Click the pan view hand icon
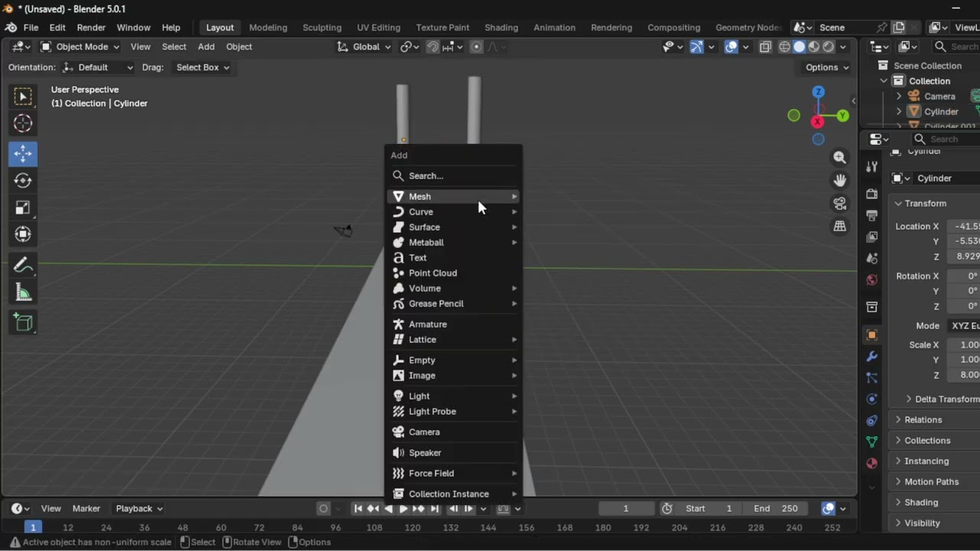 click(x=840, y=180)
